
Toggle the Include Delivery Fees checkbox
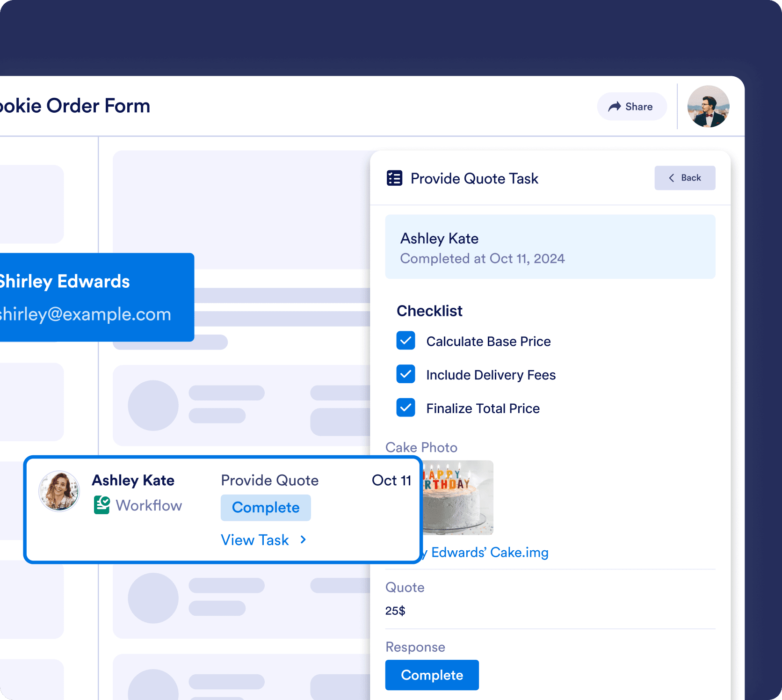(x=405, y=374)
